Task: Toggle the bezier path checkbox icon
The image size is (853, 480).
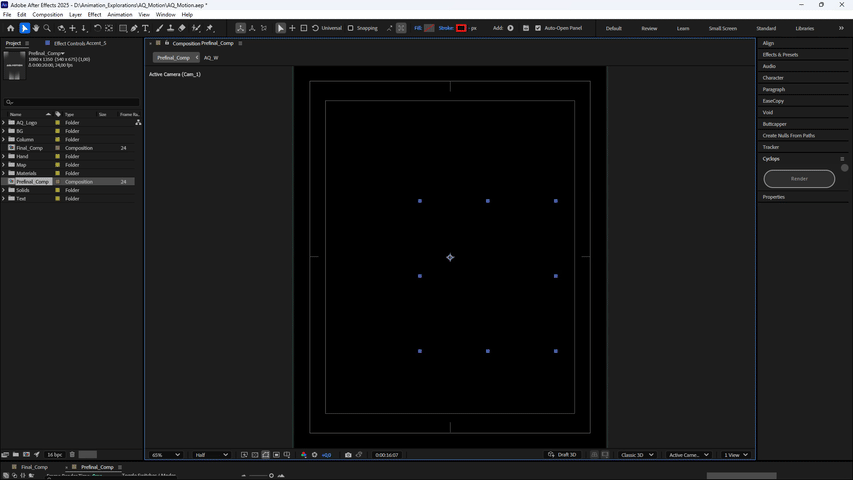Action: point(526,28)
